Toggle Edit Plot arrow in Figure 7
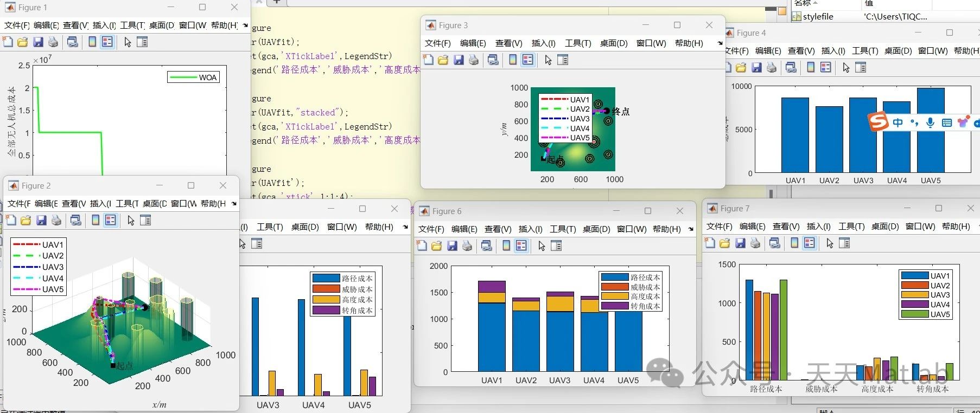The image size is (980, 413). 830,243
